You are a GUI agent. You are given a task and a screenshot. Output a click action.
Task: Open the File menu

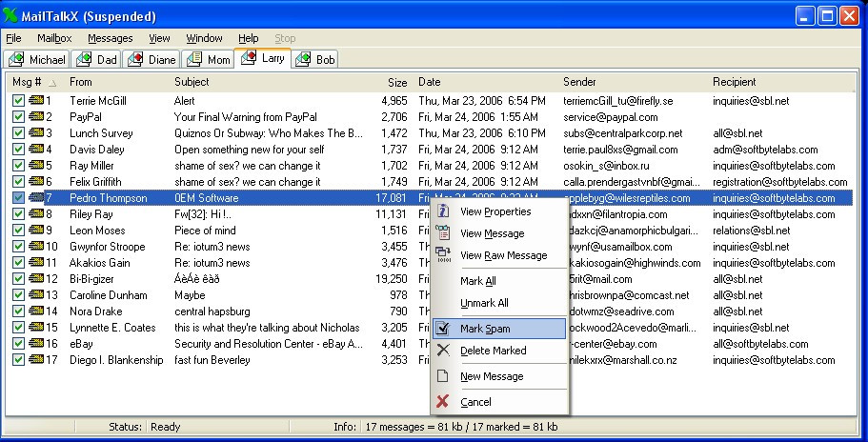(13, 38)
